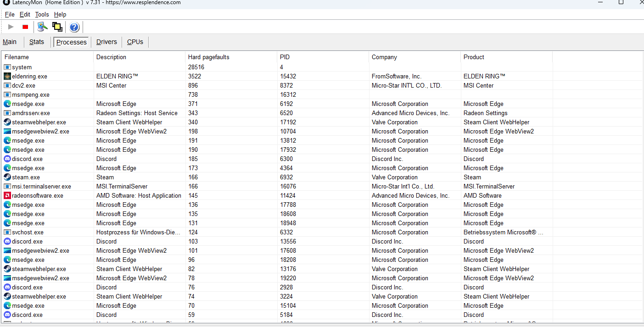Switch to the Drivers tab
This screenshot has width=644, height=327.
[106, 42]
